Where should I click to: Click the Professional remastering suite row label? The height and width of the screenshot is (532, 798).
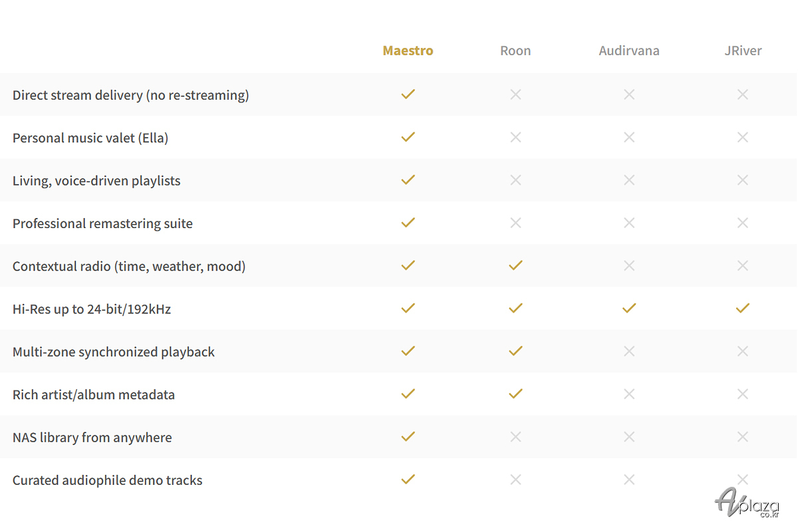coord(102,223)
